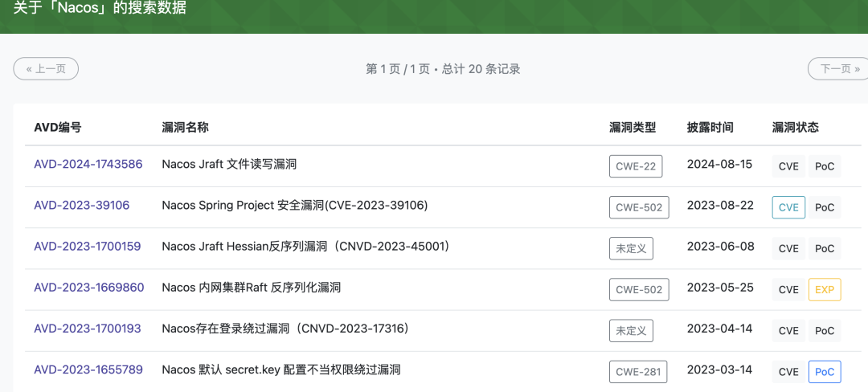
Task: Open AVD-2023-39106 entry
Action: point(81,205)
